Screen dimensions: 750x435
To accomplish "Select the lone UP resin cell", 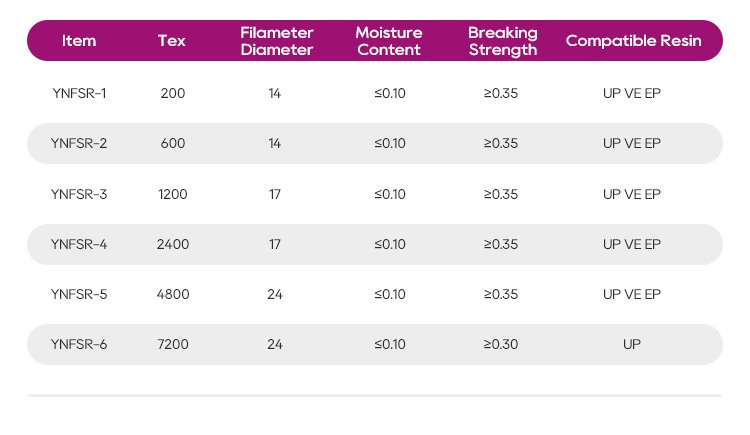I will (x=632, y=344).
